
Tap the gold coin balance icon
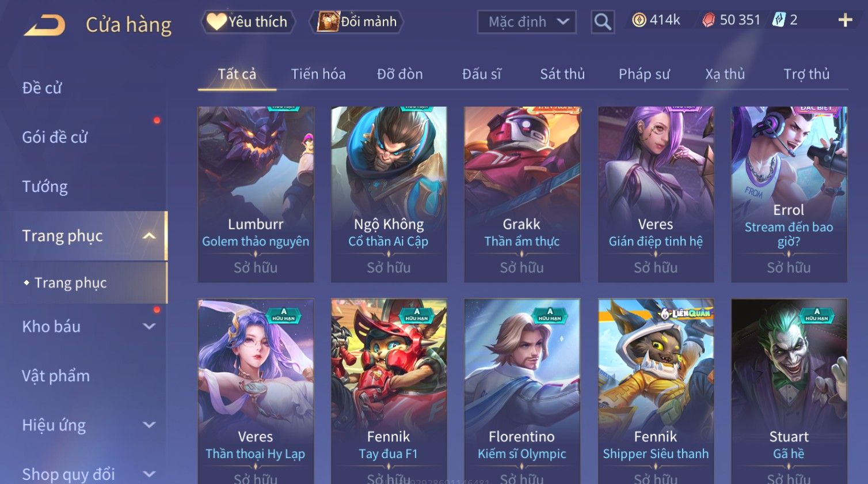[639, 21]
